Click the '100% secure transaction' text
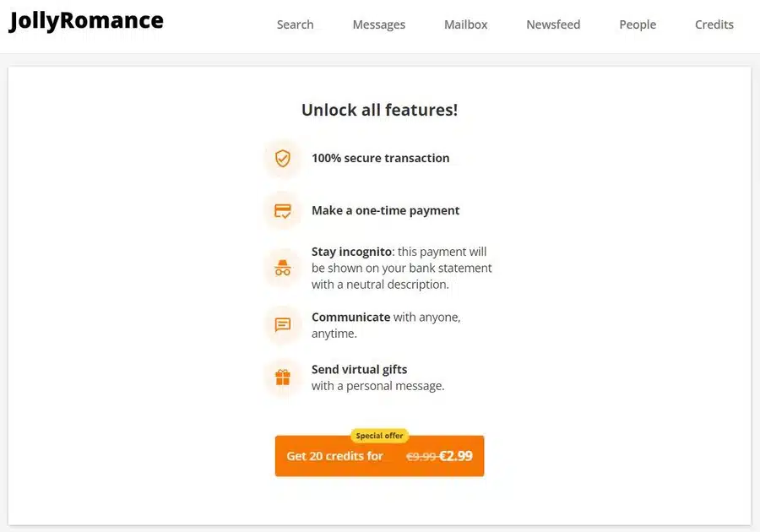The width and height of the screenshot is (760, 532). (381, 158)
